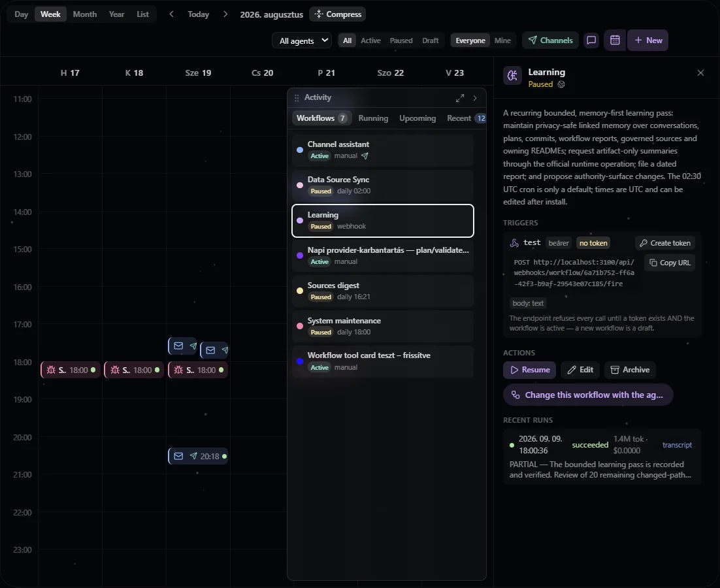The image size is (720, 588).
Task: Click the icon next to Paused status
Action: point(561,84)
